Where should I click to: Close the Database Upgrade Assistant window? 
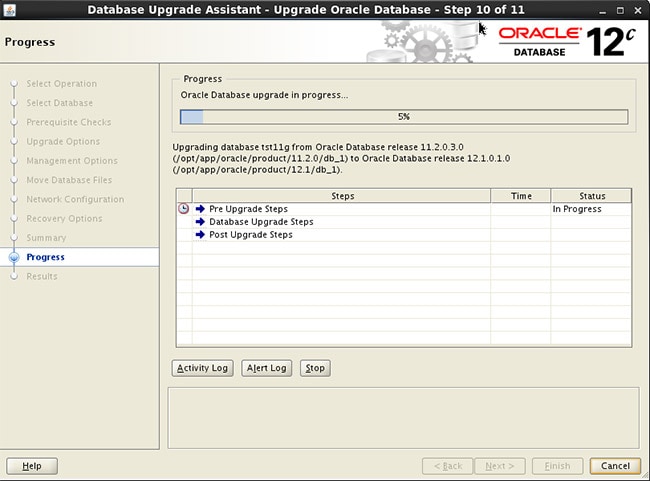coord(638,11)
